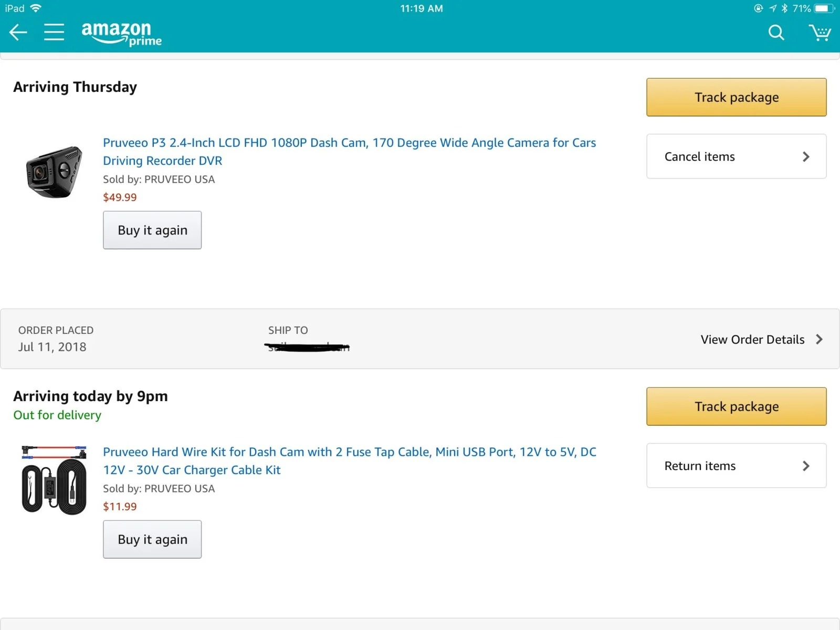Image resolution: width=840 pixels, height=630 pixels.
Task: Expand Return items option
Action: (736, 466)
